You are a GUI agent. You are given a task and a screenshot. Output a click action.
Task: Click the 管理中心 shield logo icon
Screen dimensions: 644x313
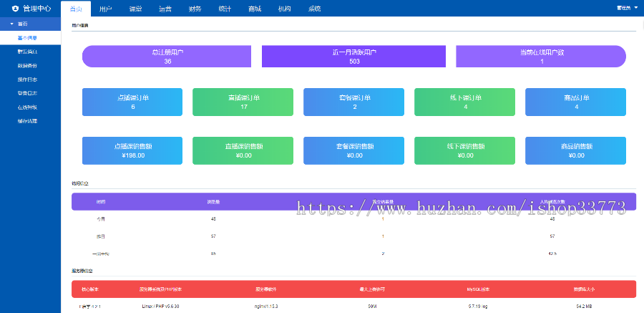tap(15, 9)
